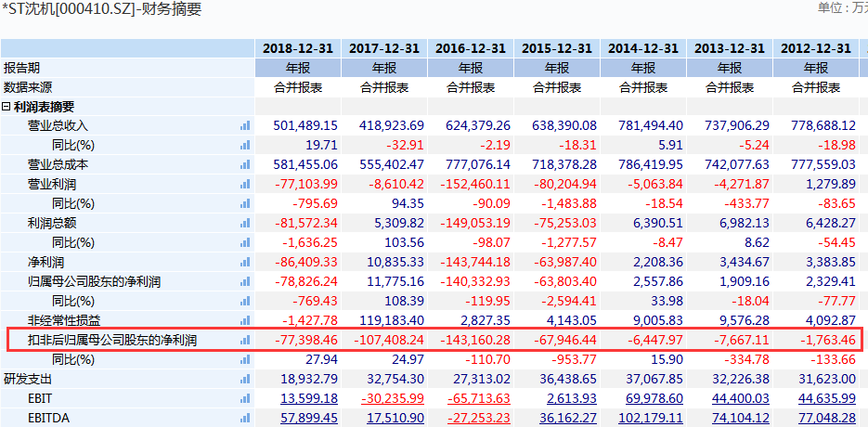Open EBIT 2017 value link -30,235.99
The width and height of the screenshot is (868, 427).
(393, 399)
